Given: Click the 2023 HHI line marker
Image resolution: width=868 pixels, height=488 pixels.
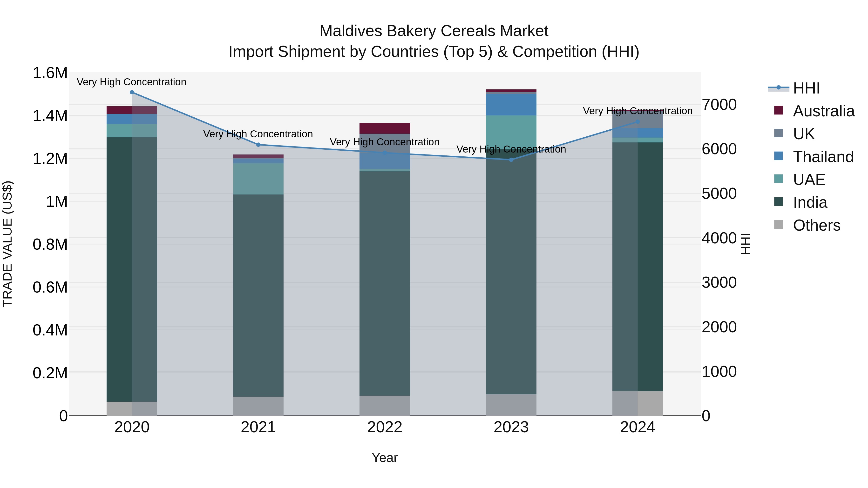Looking at the screenshot, I should point(511,160).
